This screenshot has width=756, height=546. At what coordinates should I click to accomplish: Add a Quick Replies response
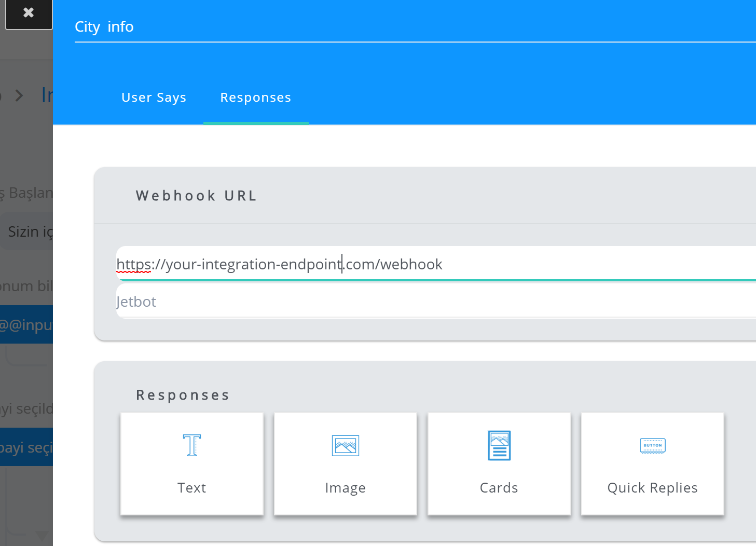tap(653, 464)
